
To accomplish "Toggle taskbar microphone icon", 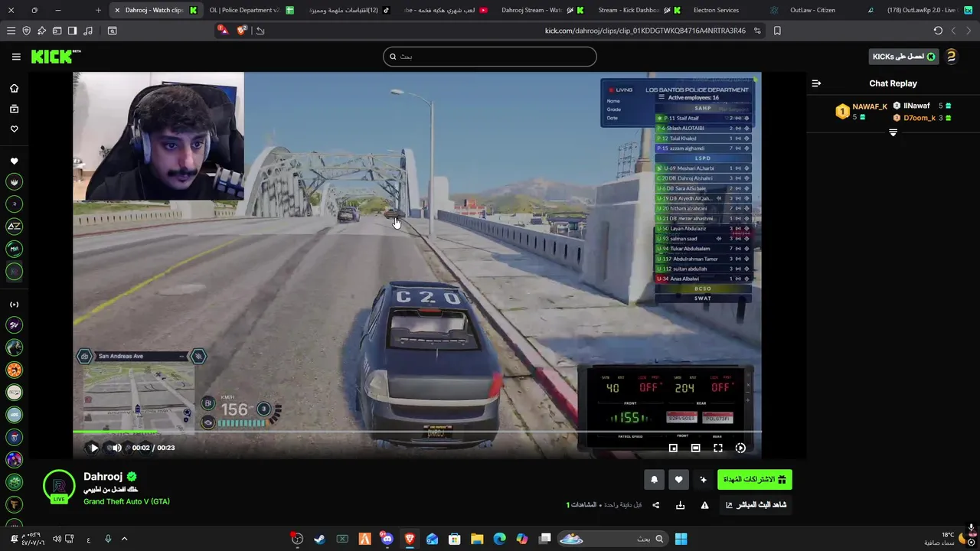I will 108,539.
